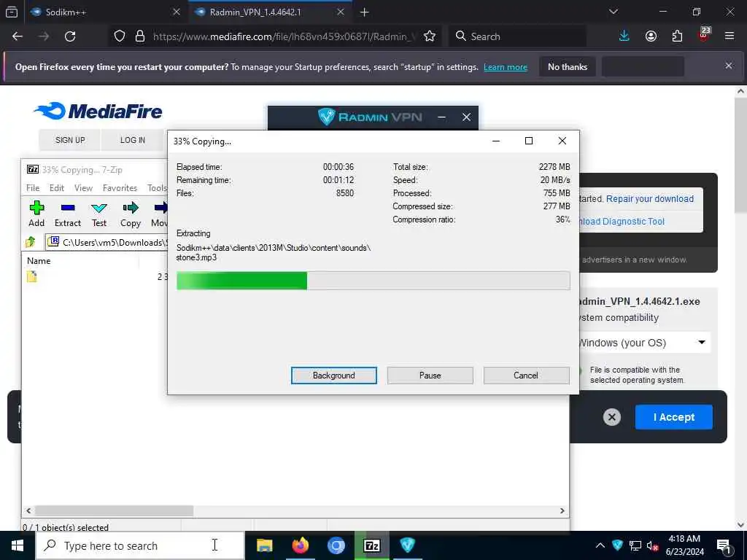Click the Firefox URL address bar
This screenshot has height=560, width=747.
[284, 36]
